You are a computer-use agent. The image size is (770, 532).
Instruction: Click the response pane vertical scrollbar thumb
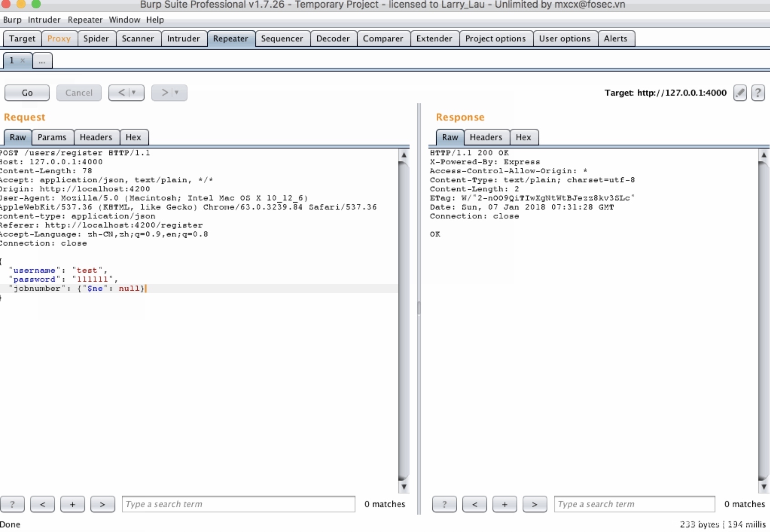click(764, 321)
